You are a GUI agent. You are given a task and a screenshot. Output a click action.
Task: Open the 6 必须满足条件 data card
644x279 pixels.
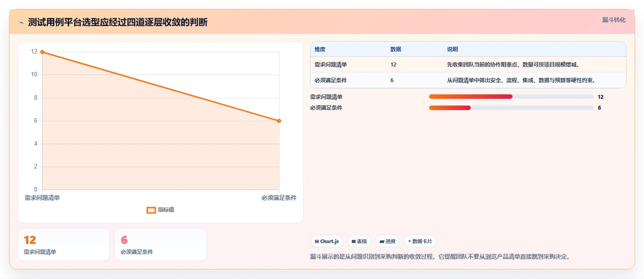pyautogui.click(x=161, y=244)
